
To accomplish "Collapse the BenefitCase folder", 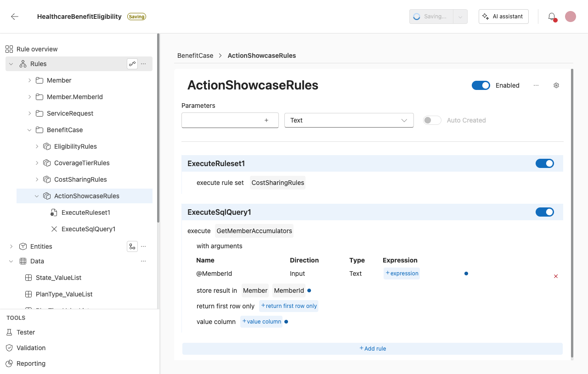I will tap(29, 130).
